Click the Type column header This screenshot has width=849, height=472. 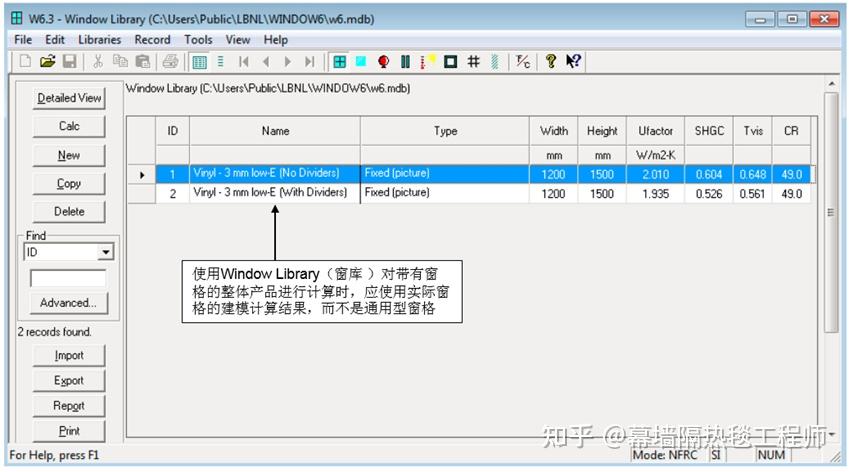point(445,130)
